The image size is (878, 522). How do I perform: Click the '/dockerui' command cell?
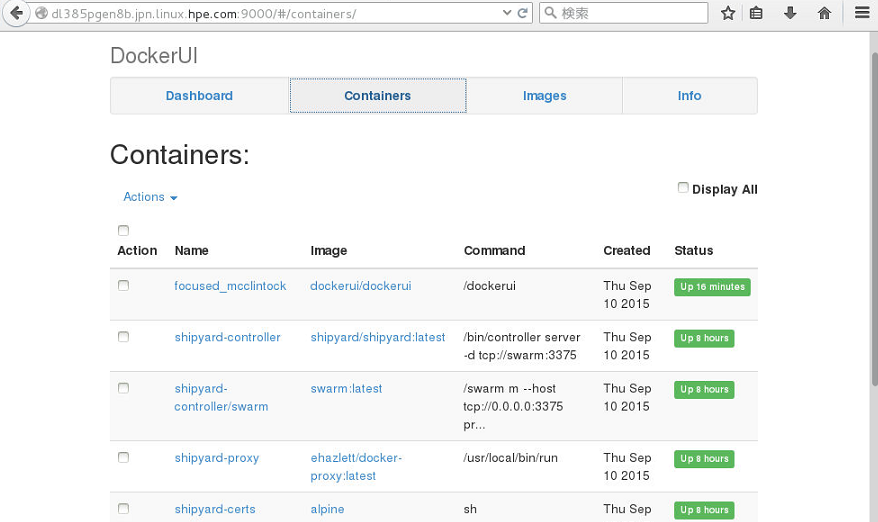coord(489,286)
